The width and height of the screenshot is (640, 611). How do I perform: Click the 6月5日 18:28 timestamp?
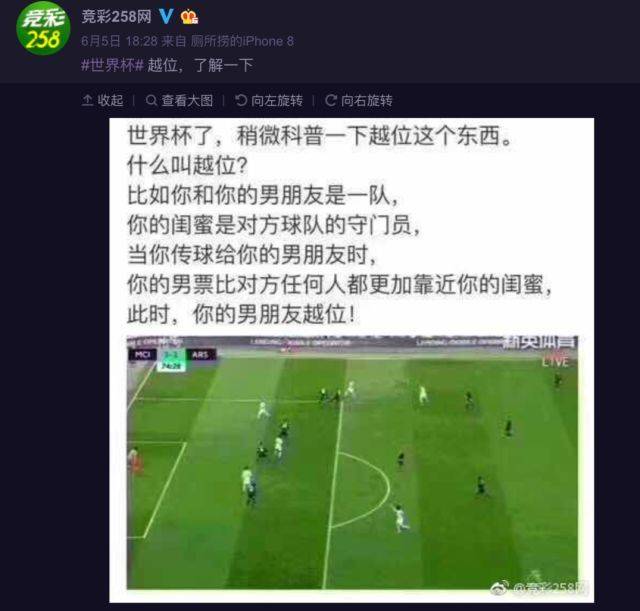(119, 41)
